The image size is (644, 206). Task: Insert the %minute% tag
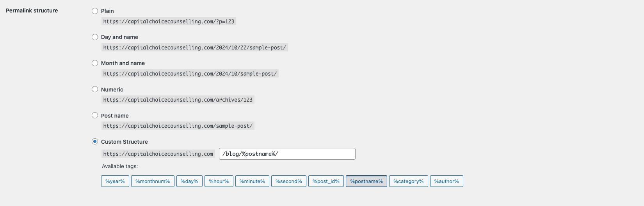tap(252, 181)
